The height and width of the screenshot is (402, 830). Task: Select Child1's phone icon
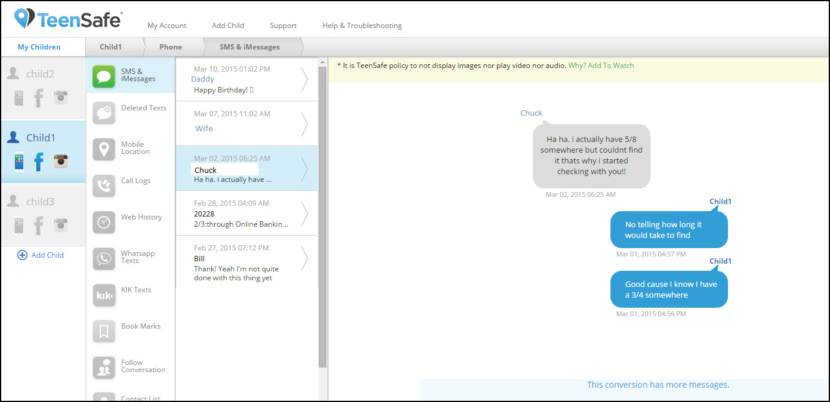click(19, 162)
